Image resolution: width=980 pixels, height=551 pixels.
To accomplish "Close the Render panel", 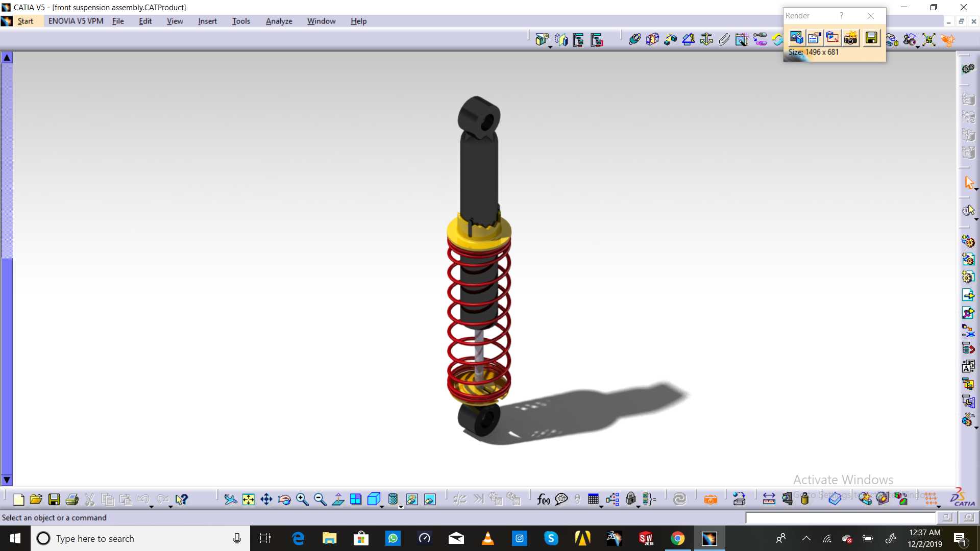I will pos(871,16).
